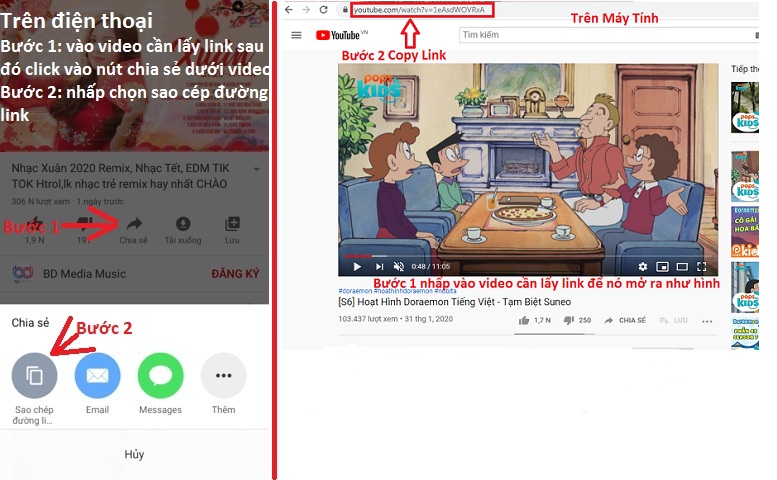
Task: Play the Doraemon video
Action: pos(357,267)
